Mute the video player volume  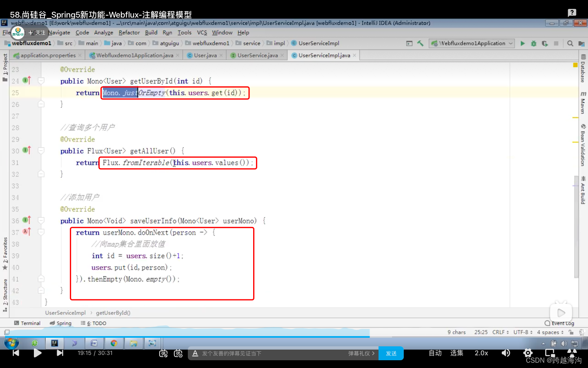tap(506, 353)
